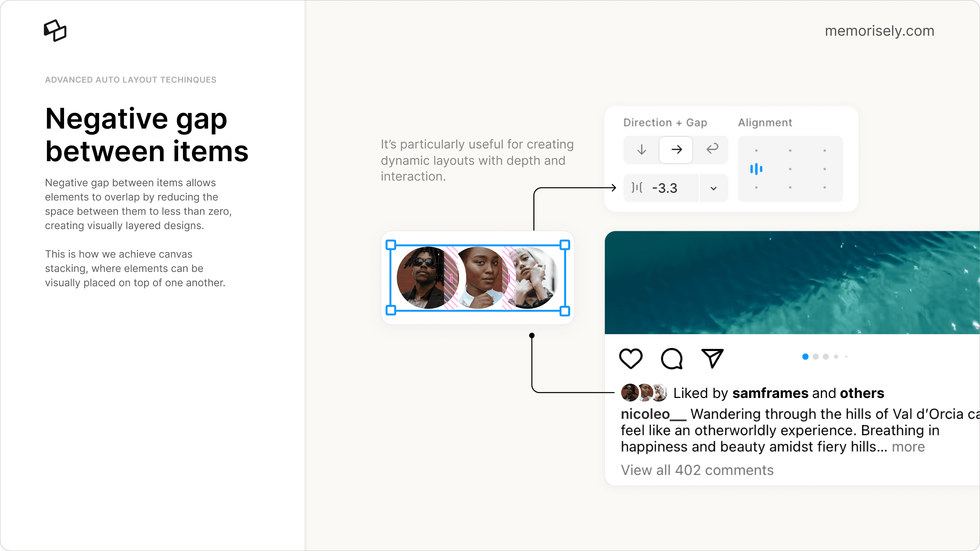This screenshot has height=551, width=980.
Task: Select the horizontal direction right arrow
Action: click(676, 149)
